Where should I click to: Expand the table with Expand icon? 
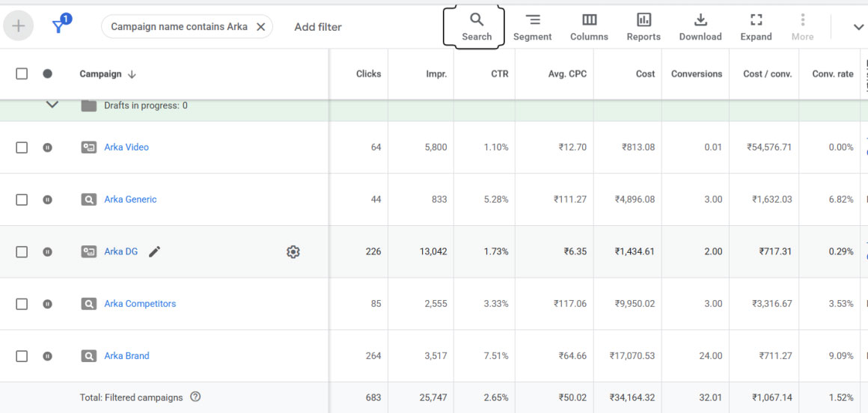click(756, 20)
